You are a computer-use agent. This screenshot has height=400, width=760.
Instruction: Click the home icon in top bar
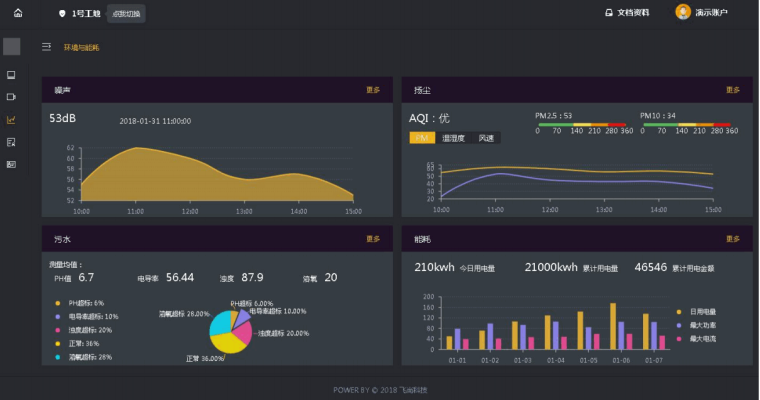point(18,13)
